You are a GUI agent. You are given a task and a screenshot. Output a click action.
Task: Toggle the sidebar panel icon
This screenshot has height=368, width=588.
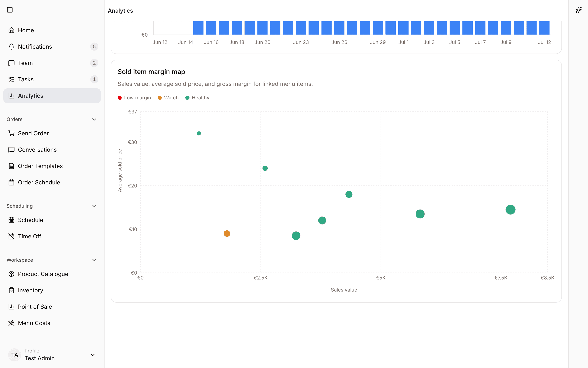(10, 10)
